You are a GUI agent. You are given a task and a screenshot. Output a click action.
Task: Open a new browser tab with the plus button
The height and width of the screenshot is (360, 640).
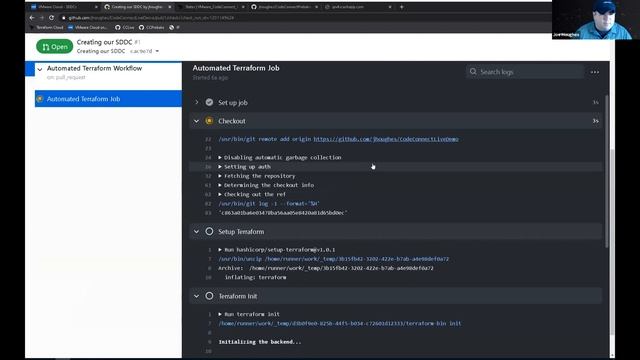[x=402, y=7]
